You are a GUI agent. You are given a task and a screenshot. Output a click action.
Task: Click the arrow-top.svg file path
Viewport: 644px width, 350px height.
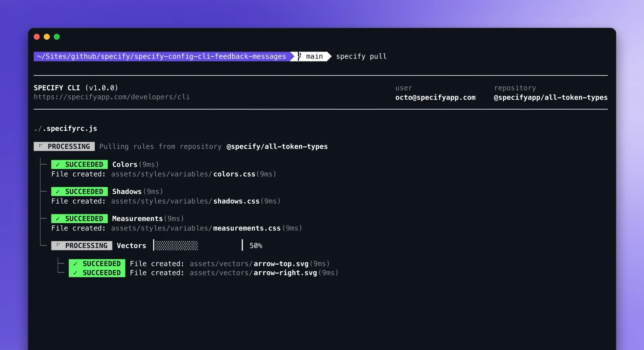(x=249, y=264)
